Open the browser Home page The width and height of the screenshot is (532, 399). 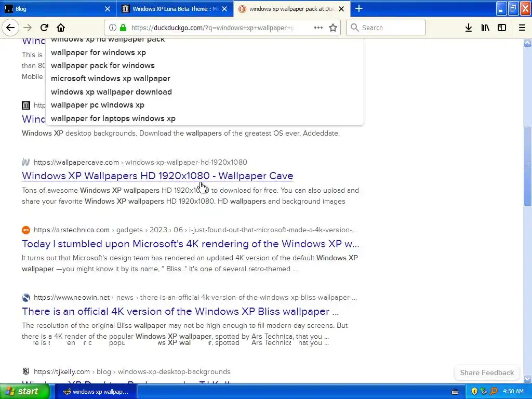pos(61,28)
